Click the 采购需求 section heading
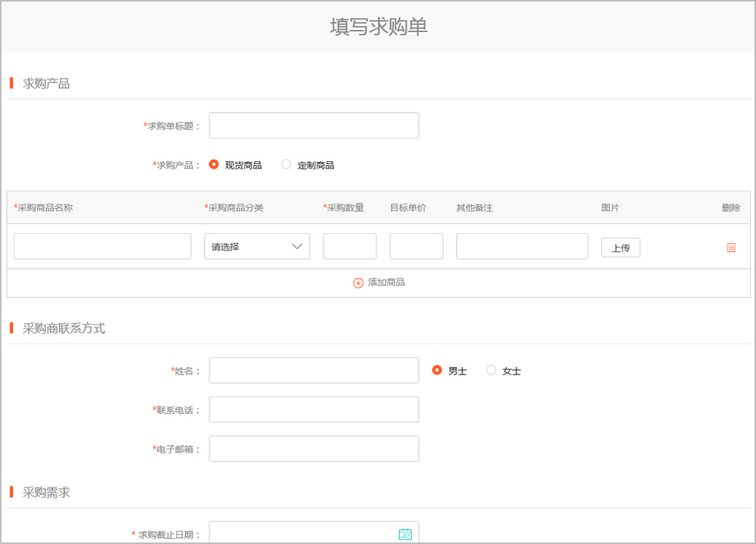 [46, 493]
